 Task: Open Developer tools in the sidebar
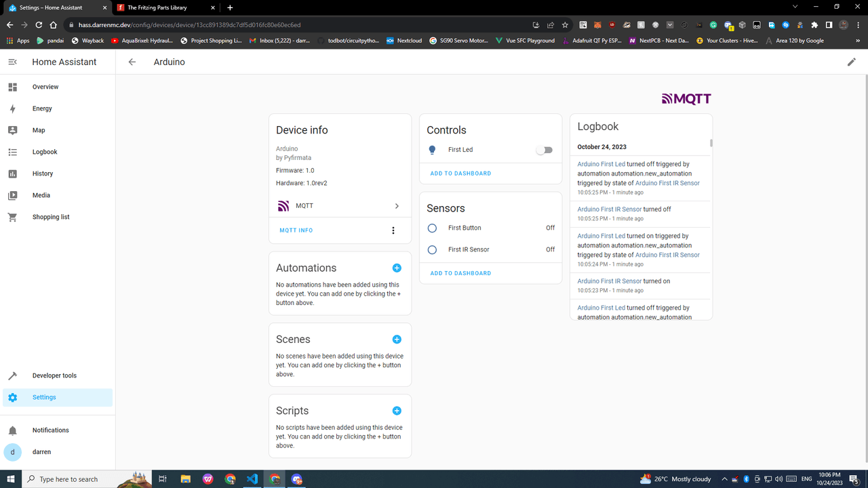point(54,375)
